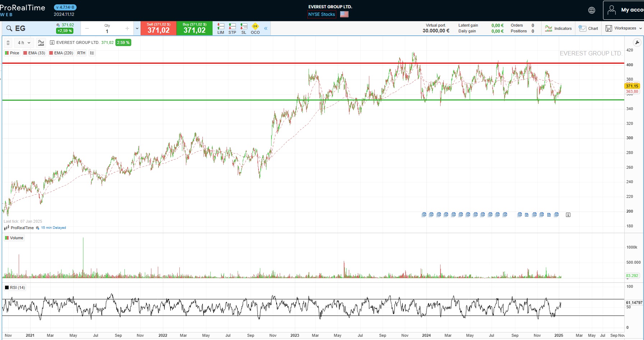
Task: Select the SL order type icon
Action: 243,28
